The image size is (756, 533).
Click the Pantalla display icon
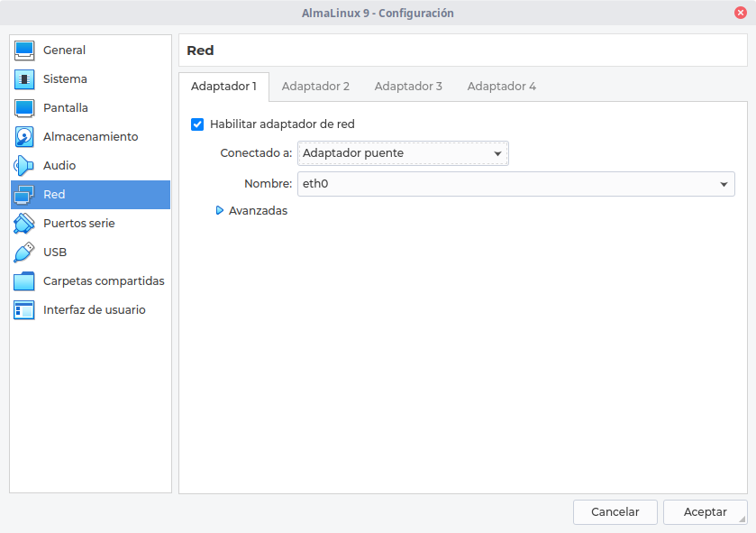(x=24, y=108)
